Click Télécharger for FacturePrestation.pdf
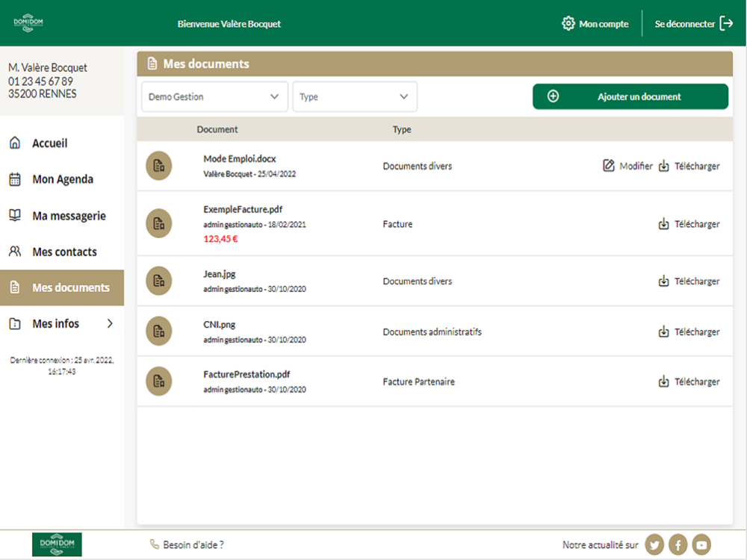 (x=697, y=382)
